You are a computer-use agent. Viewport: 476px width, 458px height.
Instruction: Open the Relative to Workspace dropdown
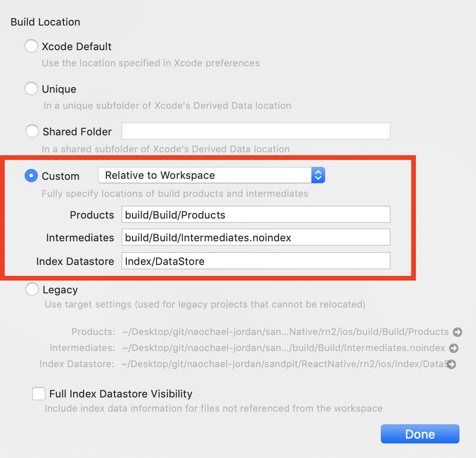pos(211,176)
